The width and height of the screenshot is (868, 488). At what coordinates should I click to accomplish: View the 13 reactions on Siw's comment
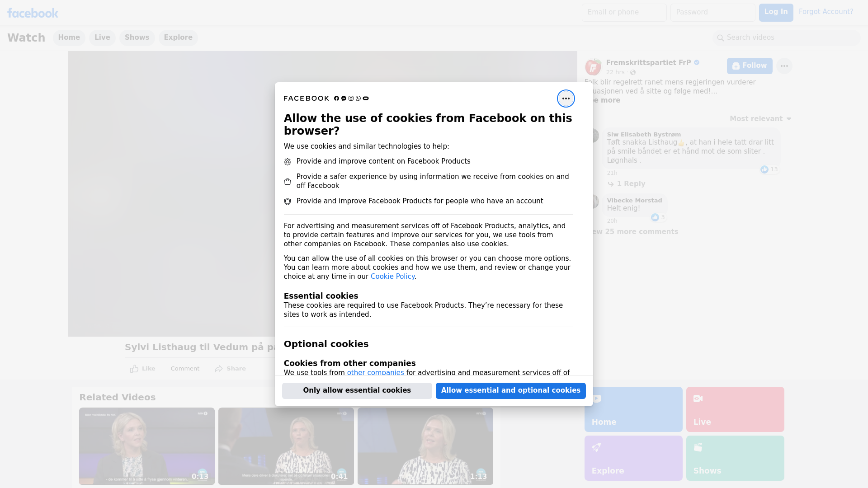pos(769,169)
